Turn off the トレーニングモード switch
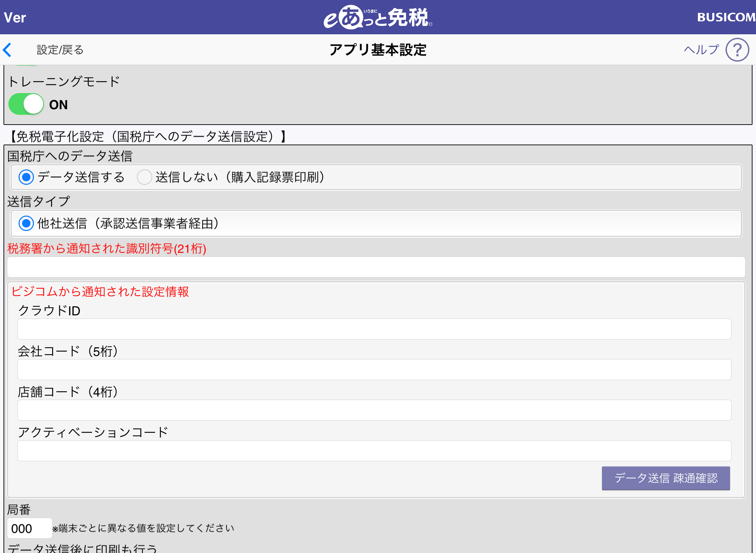This screenshot has height=553, width=756. point(26,104)
